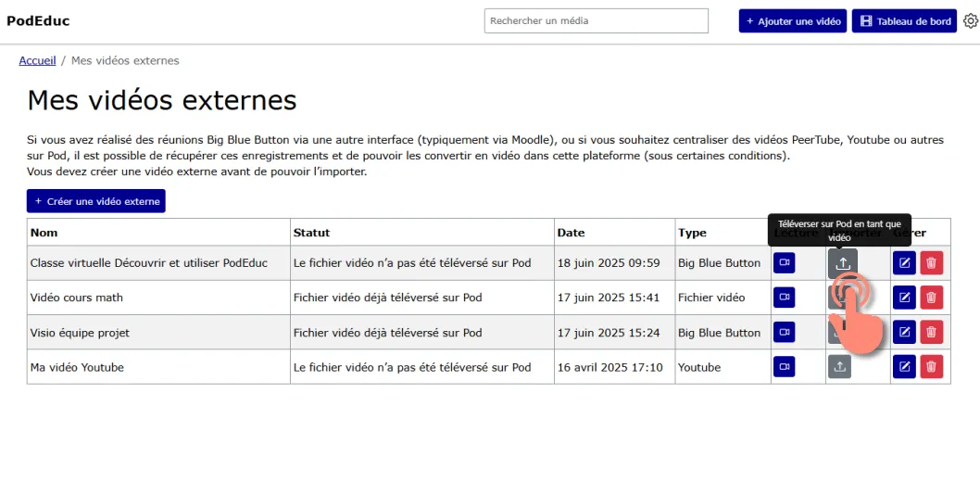Edit the Ma vidéo Youtube entry
Viewport: 980px width, 482px height.
[904, 367]
